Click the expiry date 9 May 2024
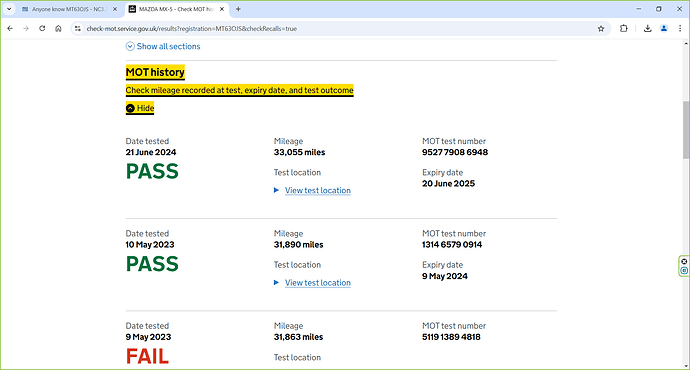690x370 pixels. (445, 276)
